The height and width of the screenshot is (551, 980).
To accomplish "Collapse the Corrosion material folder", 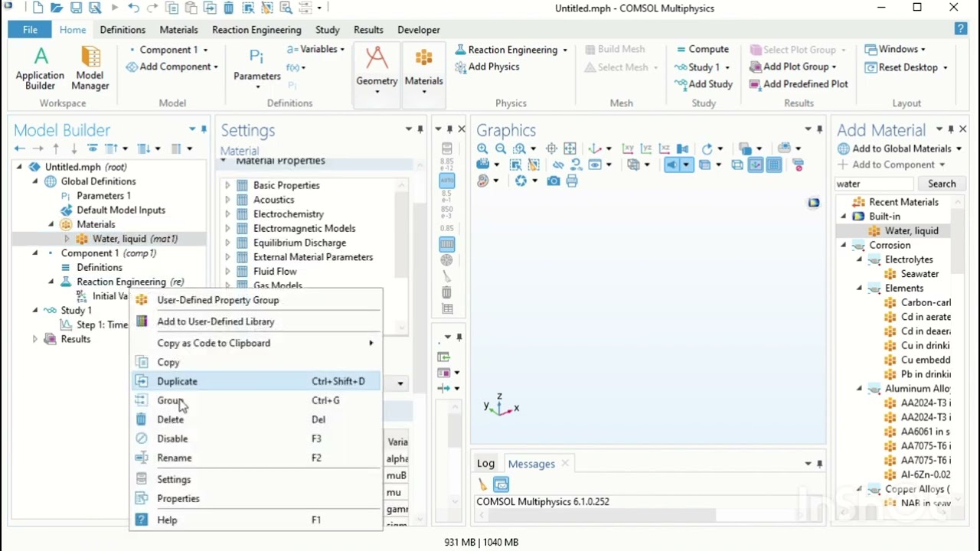I will coord(844,246).
